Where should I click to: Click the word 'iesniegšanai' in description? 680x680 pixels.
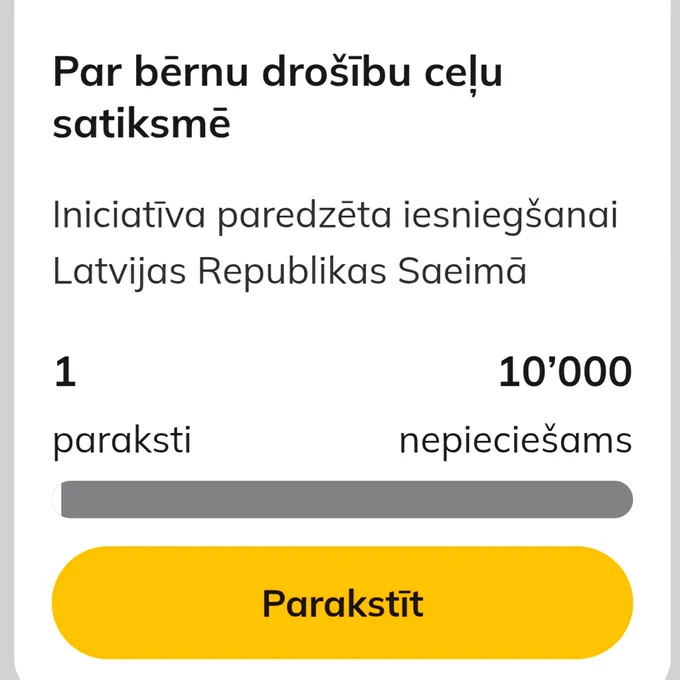click(x=510, y=216)
